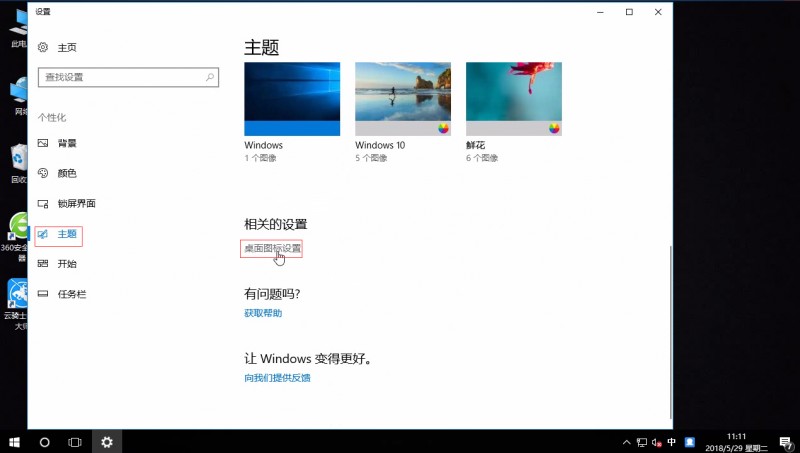
Task: Focus the 查找设置 search field
Action: coord(128,77)
